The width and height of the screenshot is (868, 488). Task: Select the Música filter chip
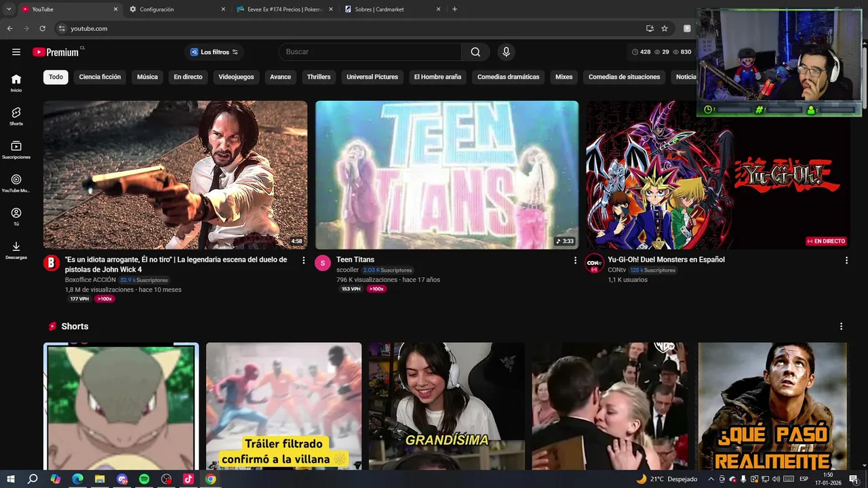(147, 77)
